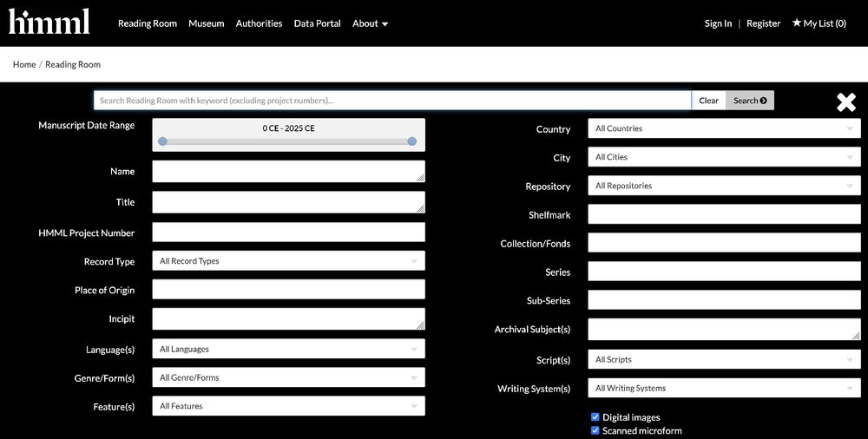Viewport: 868px width, 439px height.
Task: Focus the Sub-Series field
Action: click(x=724, y=299)
